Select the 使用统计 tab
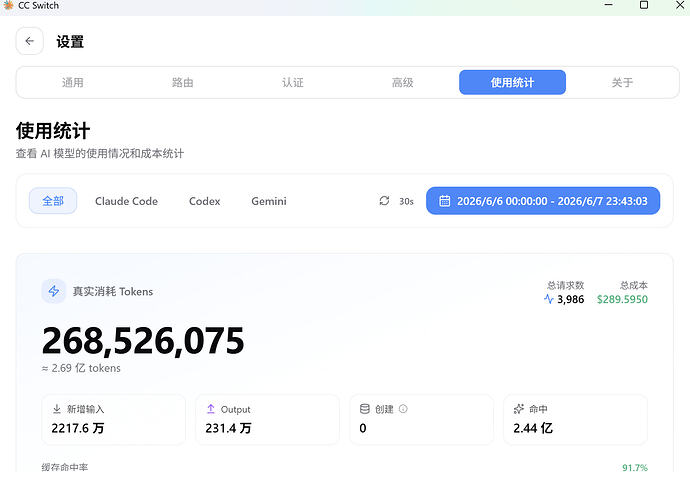Image resolution: width=690 pixels, height=482 pixels. tap(512, 82)
